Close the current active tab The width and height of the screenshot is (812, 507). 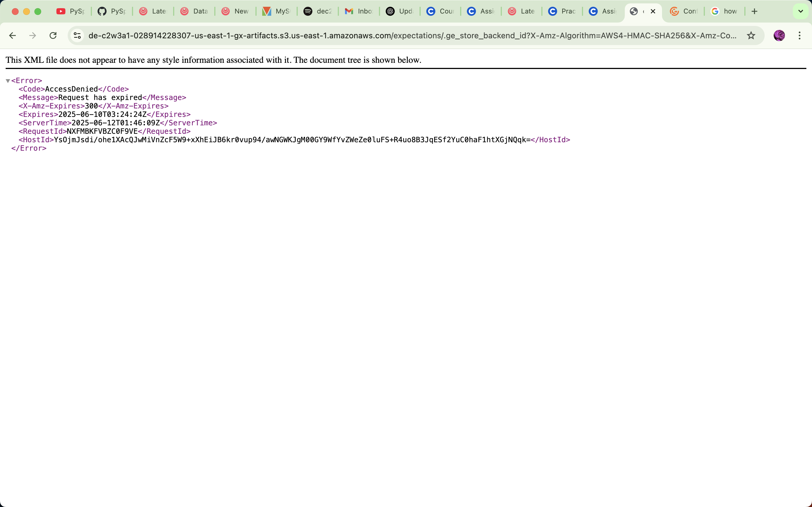(x=653, y=11)
